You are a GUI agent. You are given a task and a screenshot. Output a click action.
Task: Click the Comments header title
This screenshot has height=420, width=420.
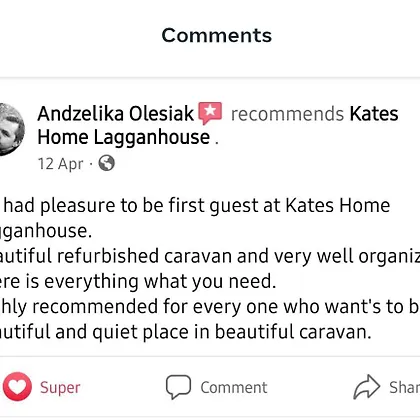[217, 35]
